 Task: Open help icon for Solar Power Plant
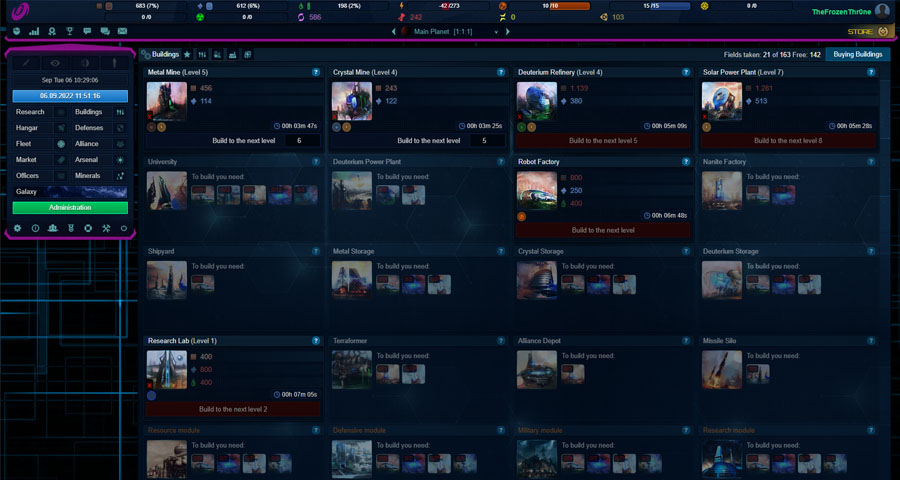tap(871, 72)
